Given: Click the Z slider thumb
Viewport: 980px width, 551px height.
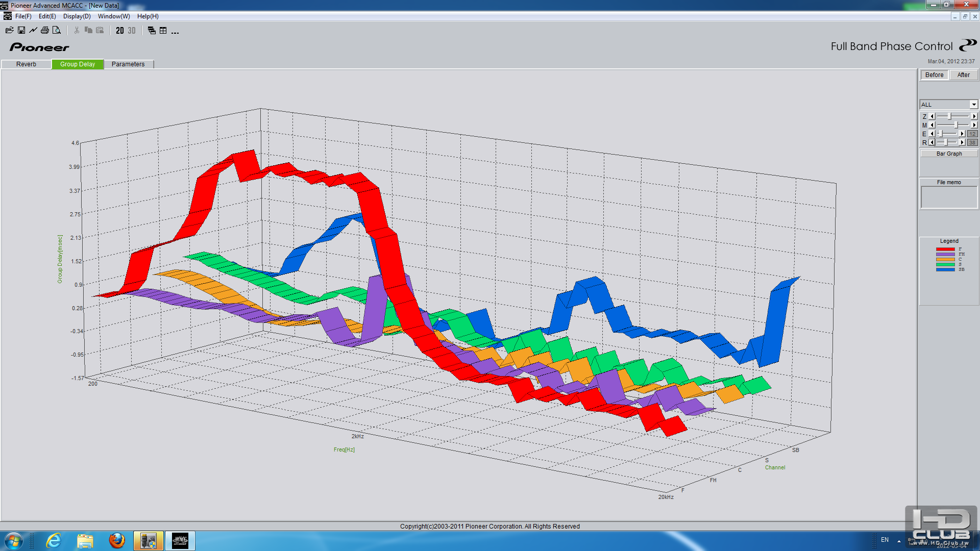Looking at the screenshot, I should point(949,116).
